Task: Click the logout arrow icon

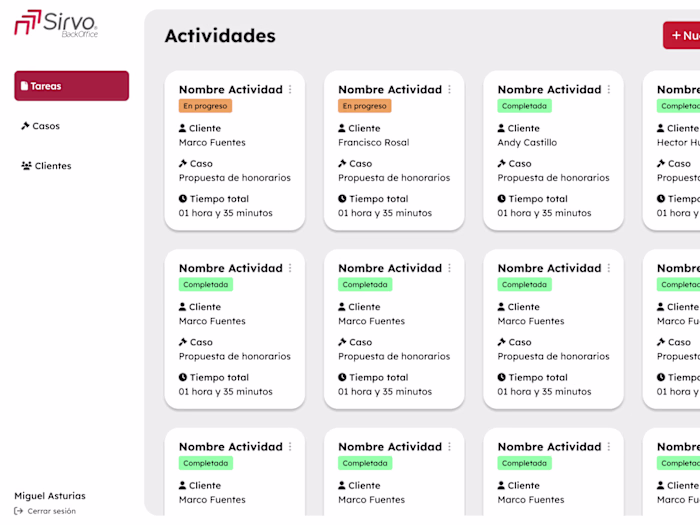Action: 19,511
